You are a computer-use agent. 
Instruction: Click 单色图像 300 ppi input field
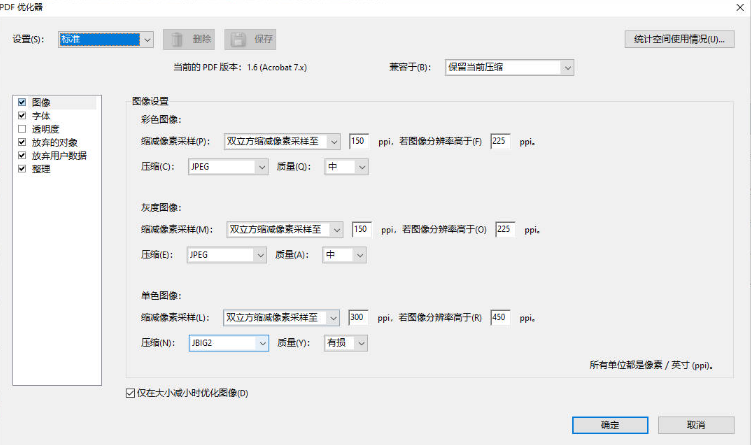pos(358,318)
